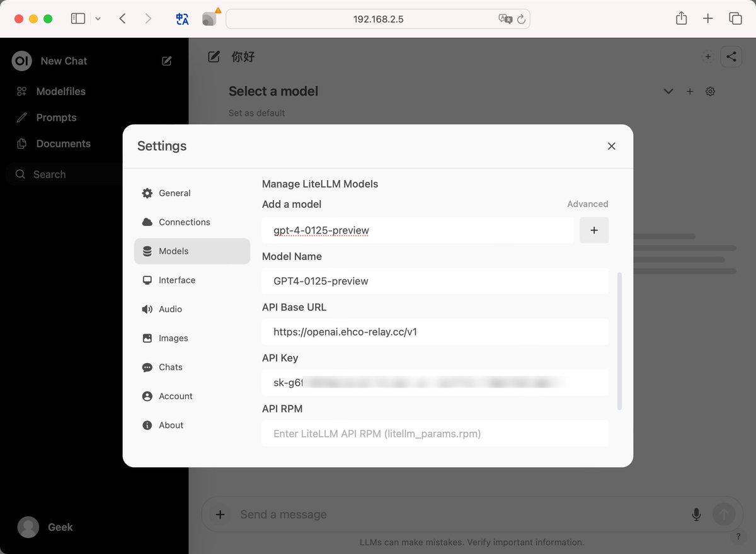Click the Send a message input
Viewport: 756px width, 554px height.
460,514
